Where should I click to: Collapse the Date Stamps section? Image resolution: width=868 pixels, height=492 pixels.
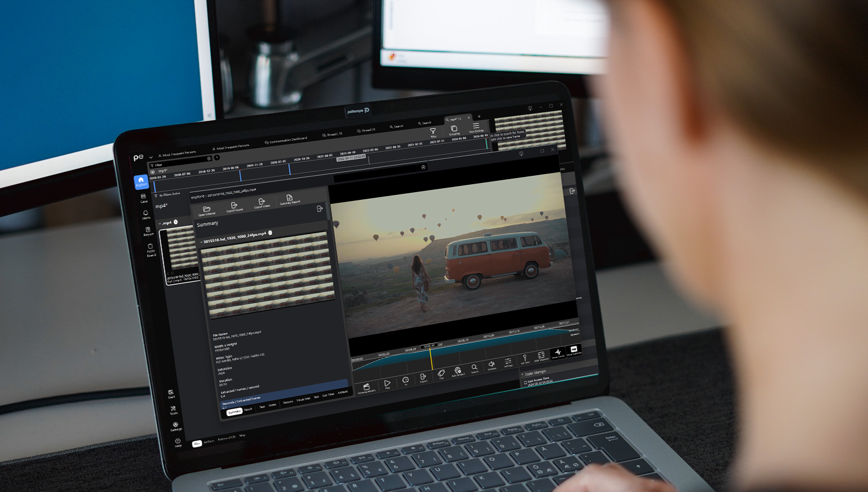pyautogui.click(x=522, y=374)
